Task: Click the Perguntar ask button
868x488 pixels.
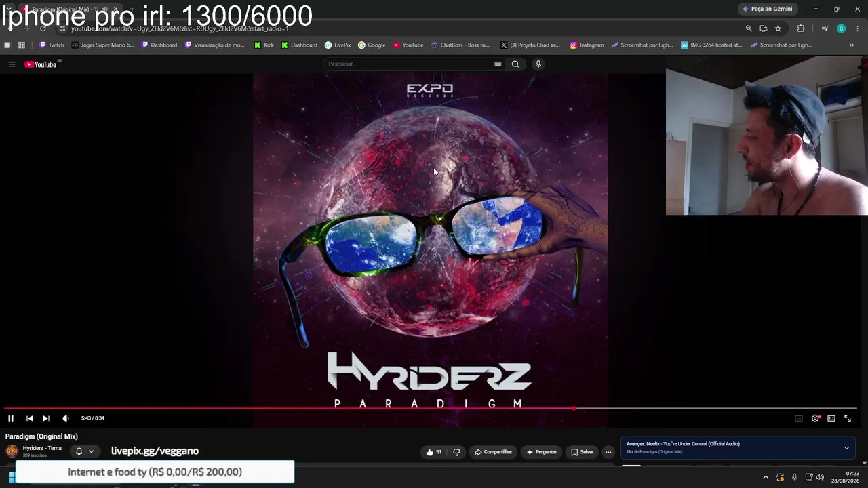Action: click(x=542, y=452)
